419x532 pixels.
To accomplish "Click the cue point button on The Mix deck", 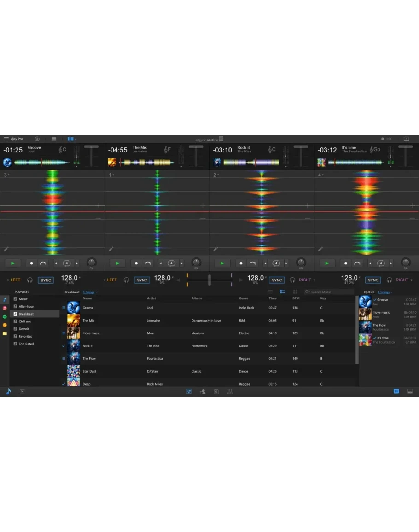I will (136, 263).
